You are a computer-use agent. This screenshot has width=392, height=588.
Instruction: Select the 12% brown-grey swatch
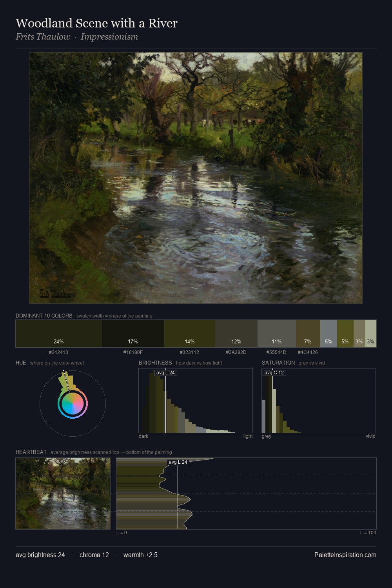coord(236,334)
